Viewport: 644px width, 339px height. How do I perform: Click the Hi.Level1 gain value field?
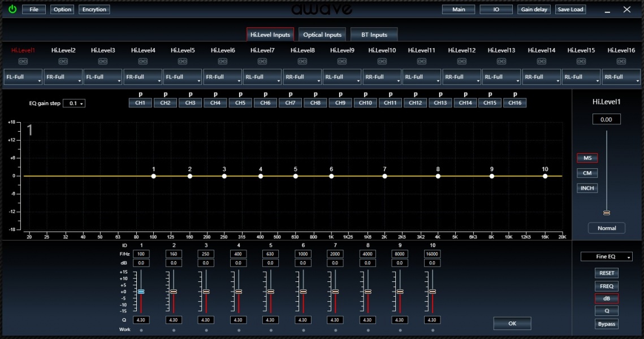[x=606, y=119]
